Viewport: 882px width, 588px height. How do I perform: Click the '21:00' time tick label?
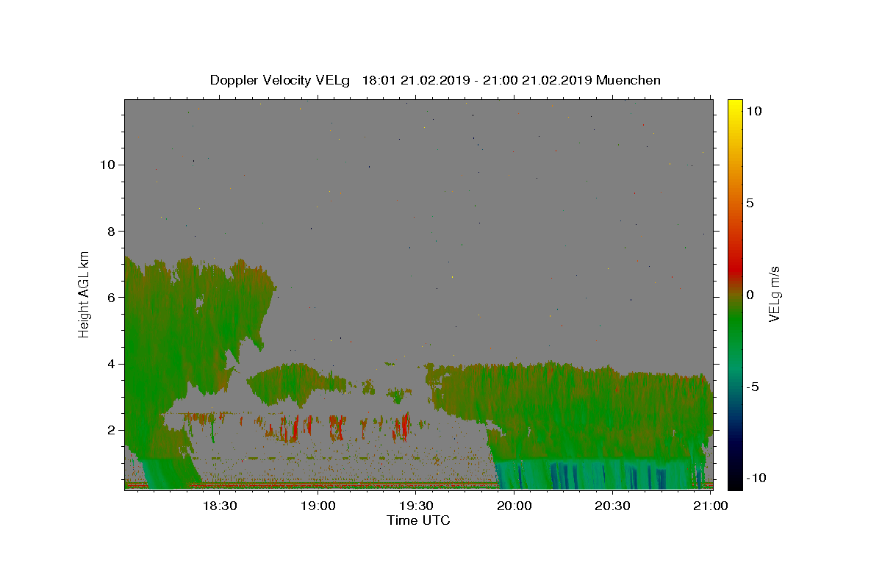pyautogui.click(x=711, y=506)
